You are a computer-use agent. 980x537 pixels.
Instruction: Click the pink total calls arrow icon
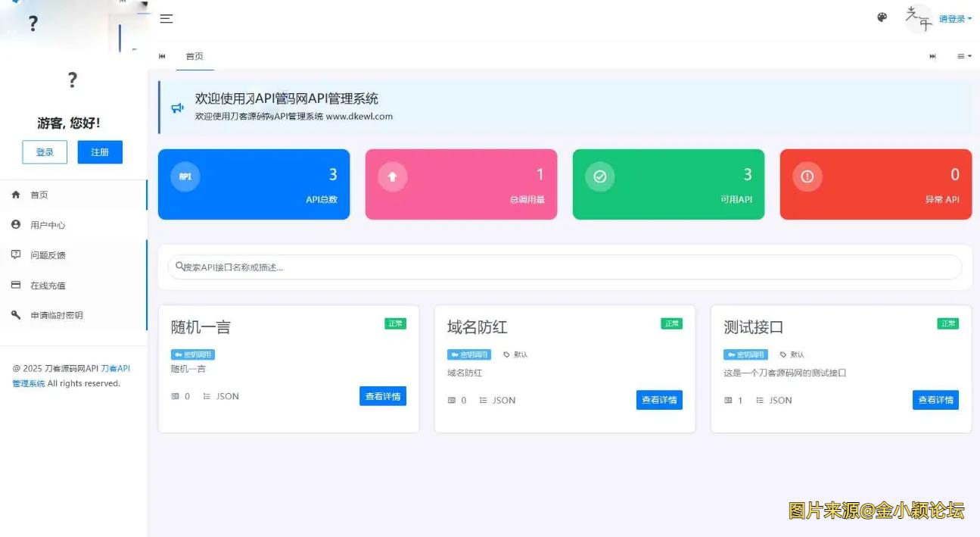pyautogui.click(x=393, y=176)
